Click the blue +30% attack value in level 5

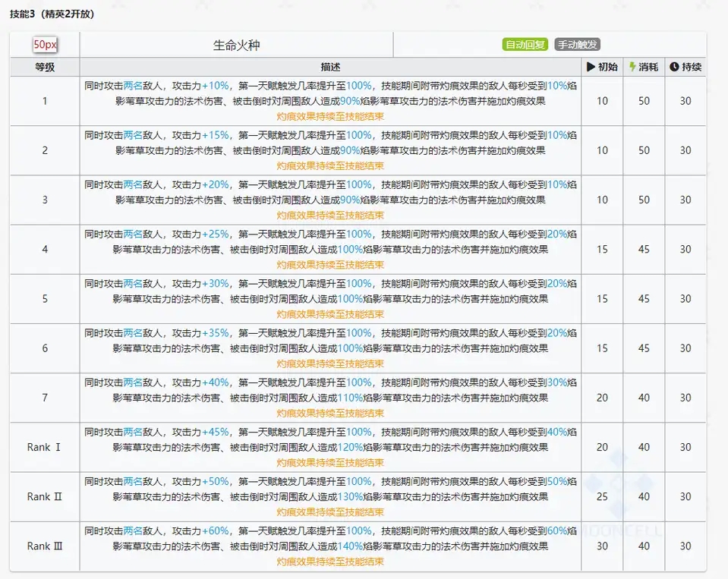[x=216, y=284]
